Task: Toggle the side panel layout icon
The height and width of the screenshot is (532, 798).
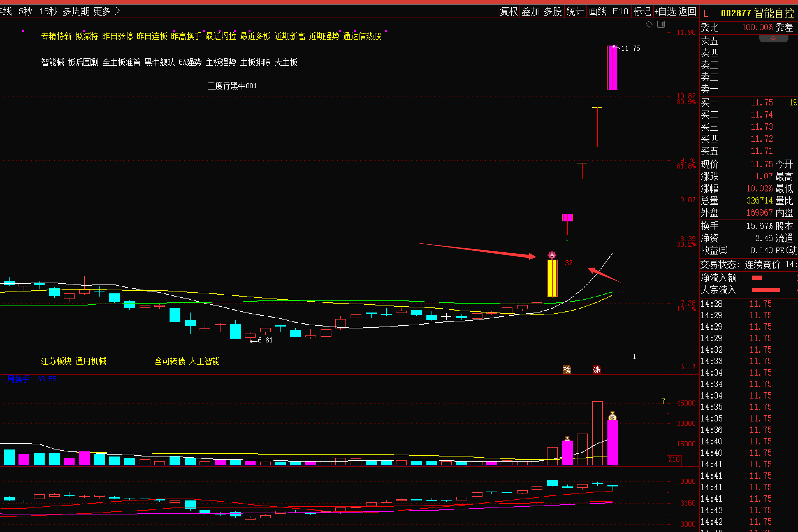Action: (x=661, y=25)
